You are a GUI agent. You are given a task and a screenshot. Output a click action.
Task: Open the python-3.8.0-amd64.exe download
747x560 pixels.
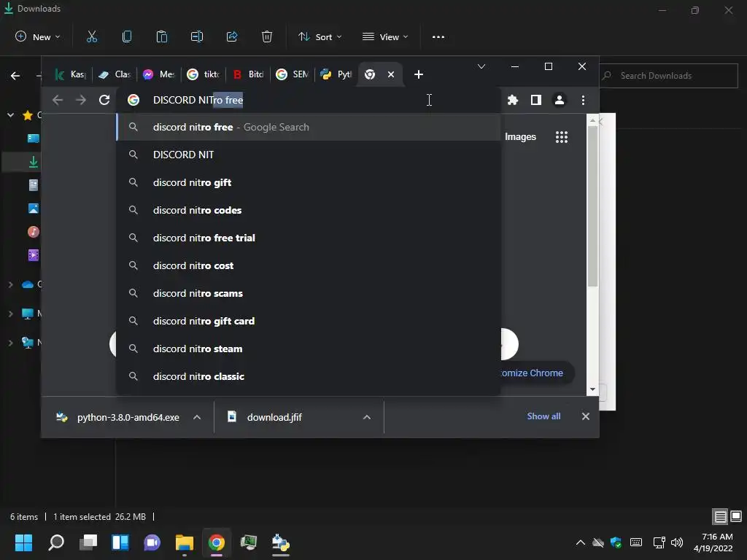[118, 417]
